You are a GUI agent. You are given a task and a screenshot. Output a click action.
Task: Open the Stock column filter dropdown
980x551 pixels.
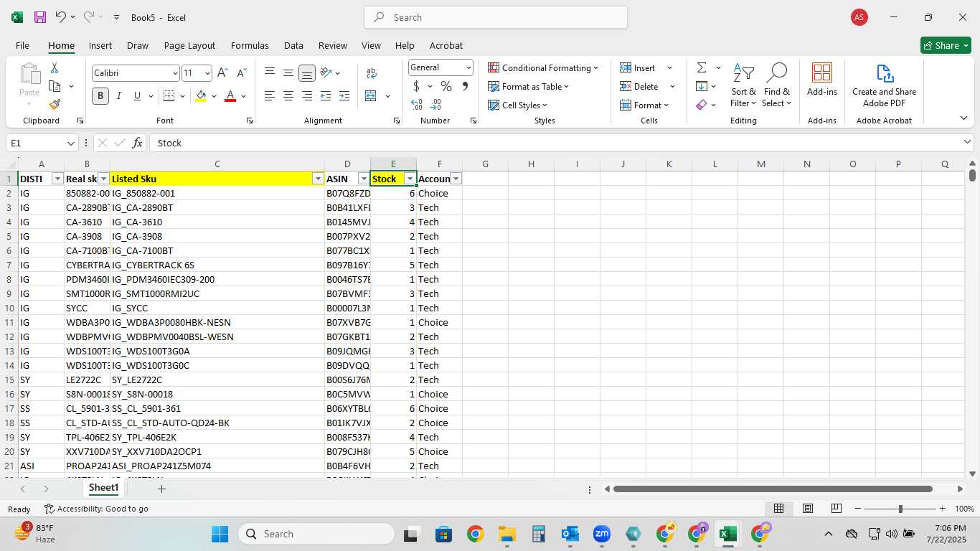(x=410, y=179)
